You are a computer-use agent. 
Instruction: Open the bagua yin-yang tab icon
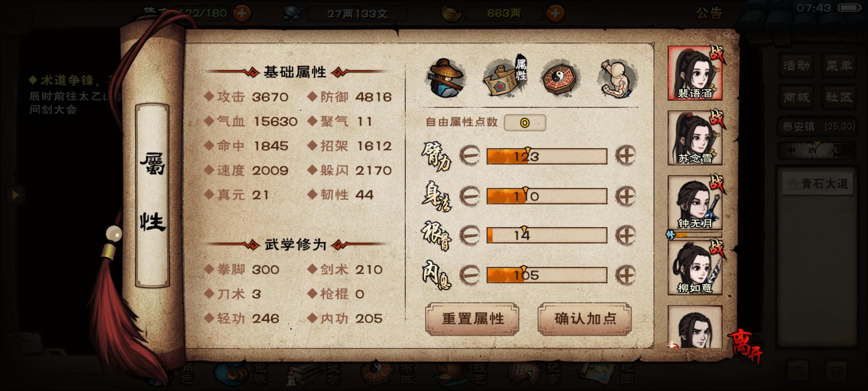coord(561,78)
